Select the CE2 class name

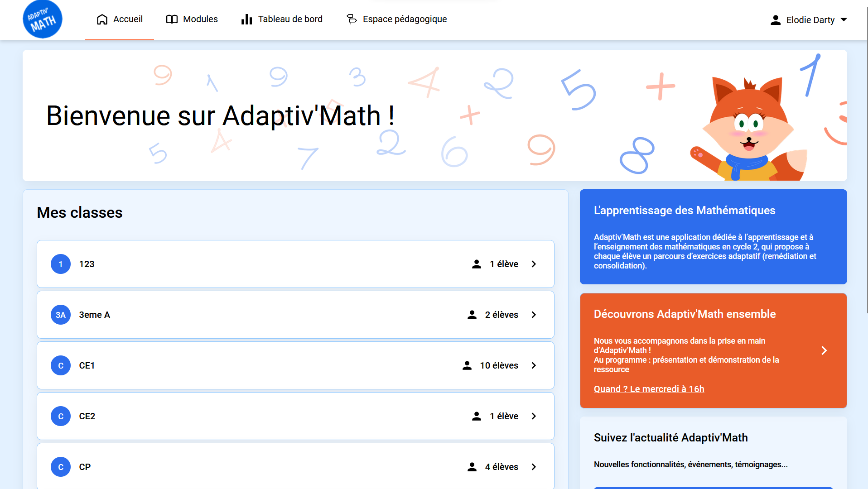(x=87, y=416)
